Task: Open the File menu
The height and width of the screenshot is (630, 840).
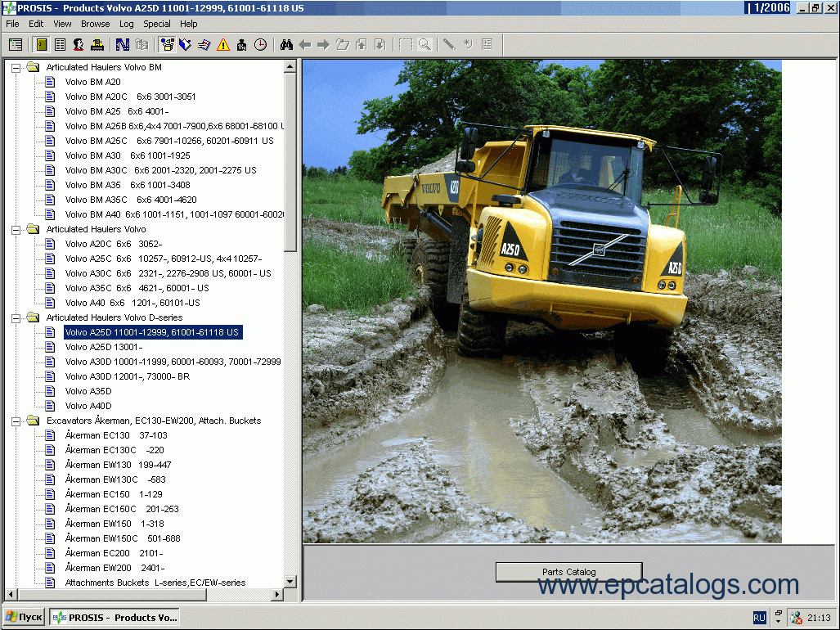Action: 12,24
